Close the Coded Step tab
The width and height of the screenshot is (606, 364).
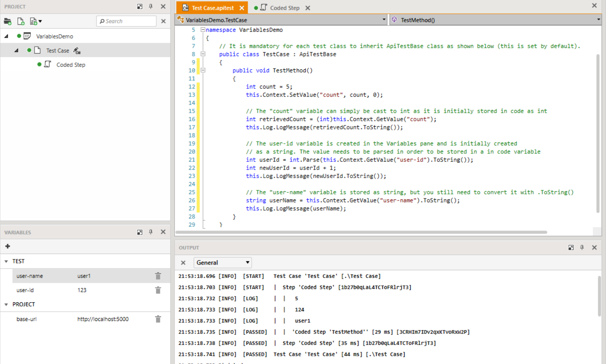308,8
